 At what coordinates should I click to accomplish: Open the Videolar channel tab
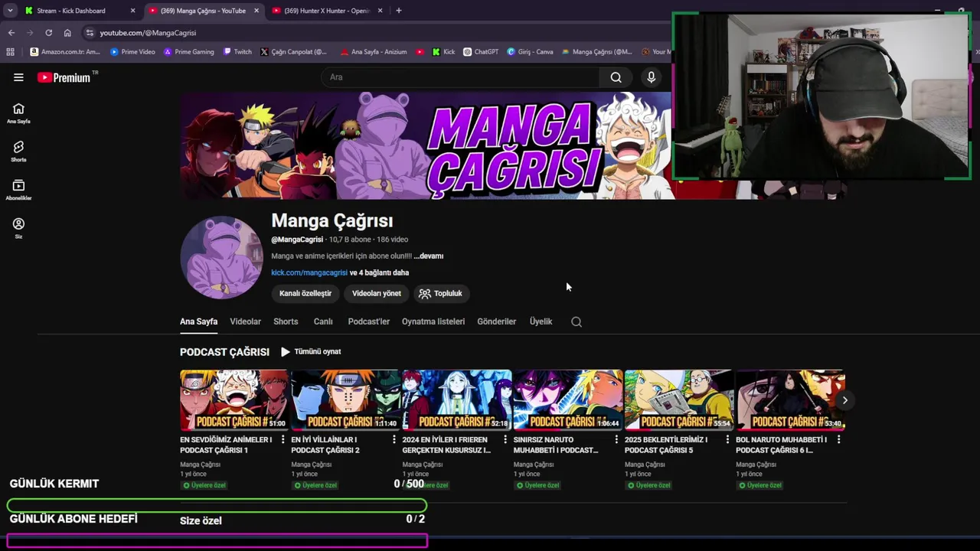pos(246,321)
